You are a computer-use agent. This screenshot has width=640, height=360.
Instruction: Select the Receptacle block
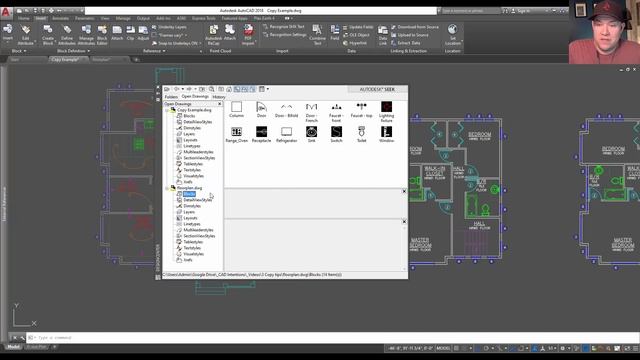coord(262,134)
